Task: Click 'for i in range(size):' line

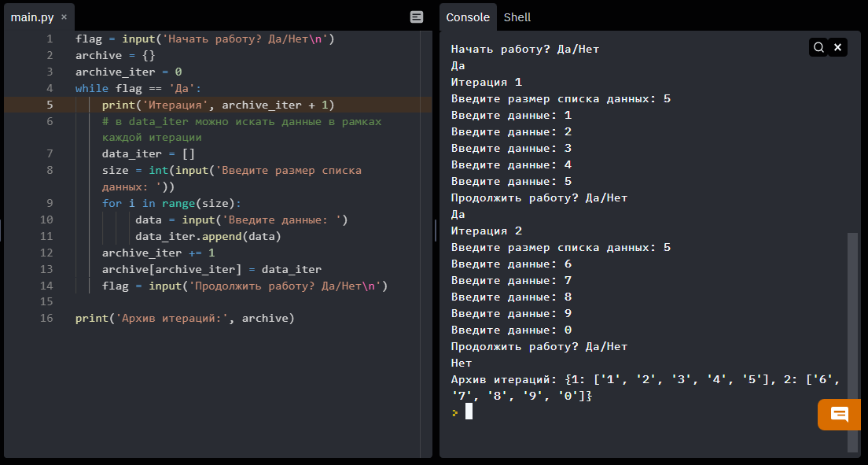Action: [171, 204]
